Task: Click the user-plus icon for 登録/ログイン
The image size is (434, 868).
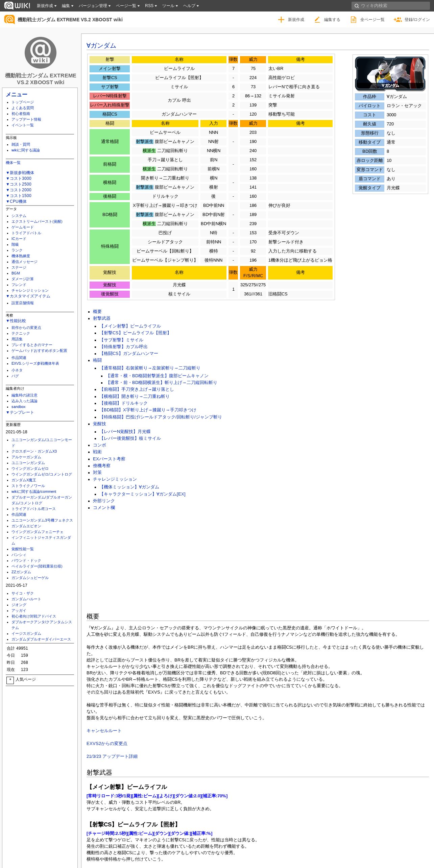Action: coord(397,20)
